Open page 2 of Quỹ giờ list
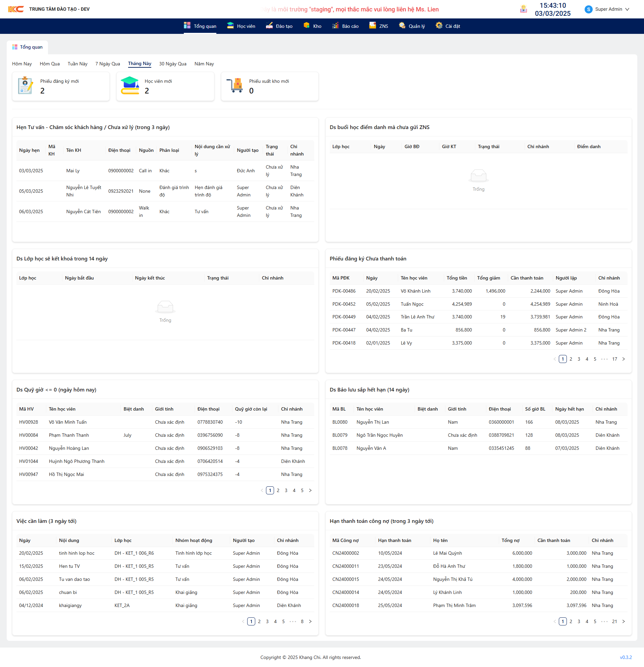 278,490
